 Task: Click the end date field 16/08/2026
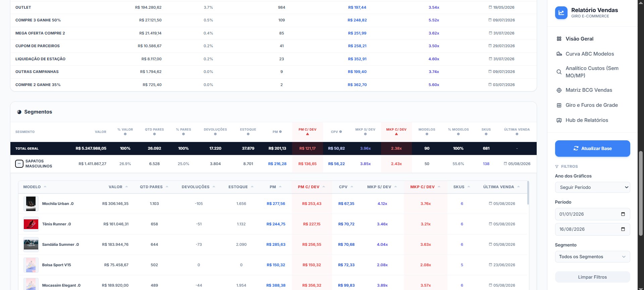(592, 229)
